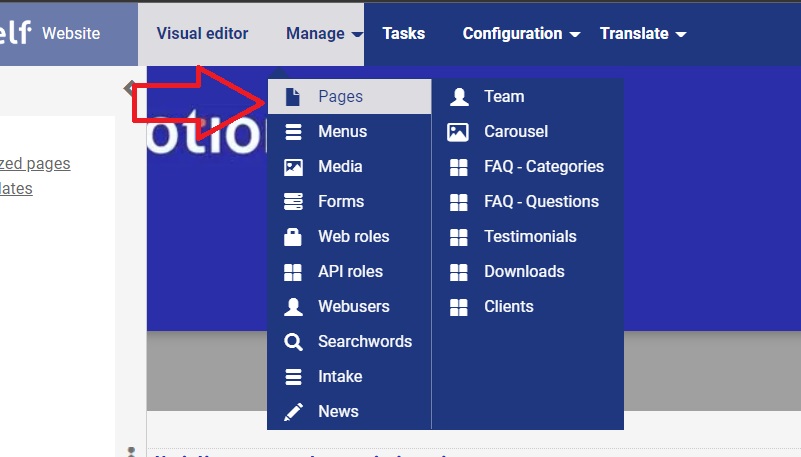Viewport: 801px width, 457px height.
Task: Click the Carousel picture icon
Action: 458,132
